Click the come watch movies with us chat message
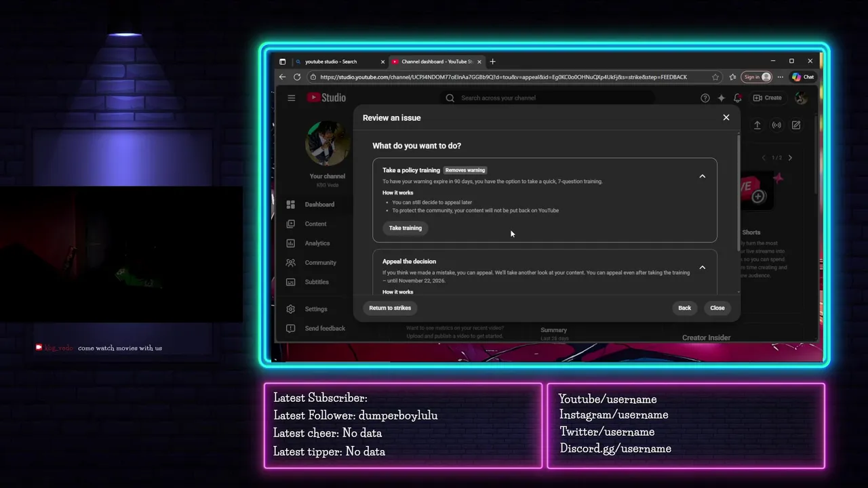The width and height of the screenshot is (868, 488). (x=120, y=348)
